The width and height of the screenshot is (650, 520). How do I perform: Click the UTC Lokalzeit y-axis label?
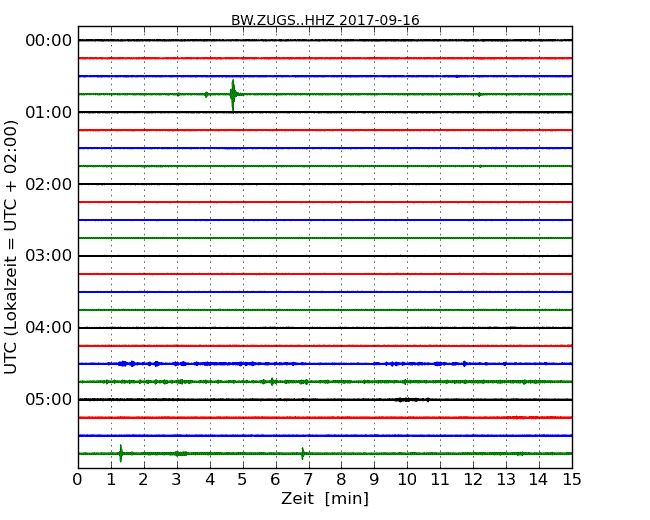coord(11,247)
